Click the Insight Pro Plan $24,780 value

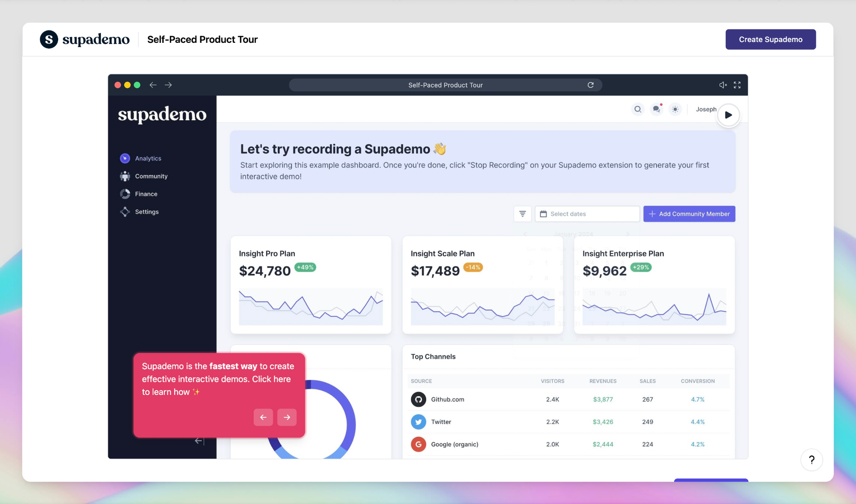[265, 271]
